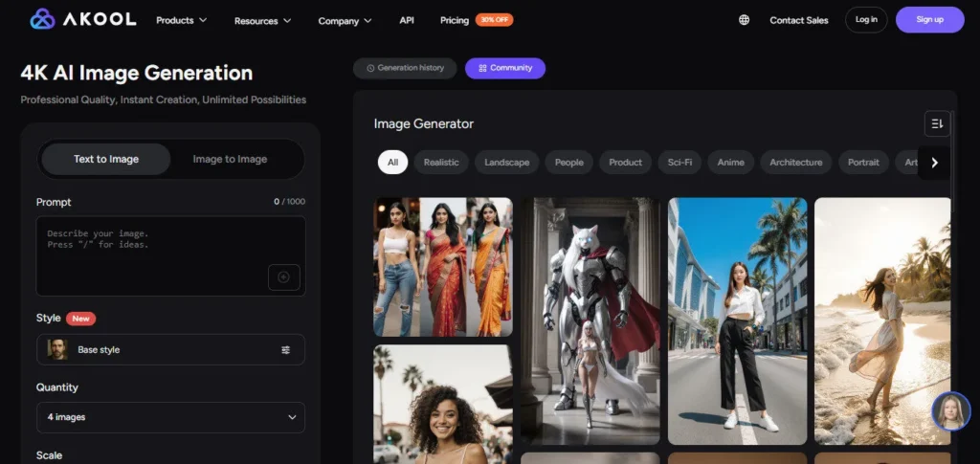Click the Sign up button
Image resolution: width=980 pixels, height=464 pixels.
(x=928, y=20)
